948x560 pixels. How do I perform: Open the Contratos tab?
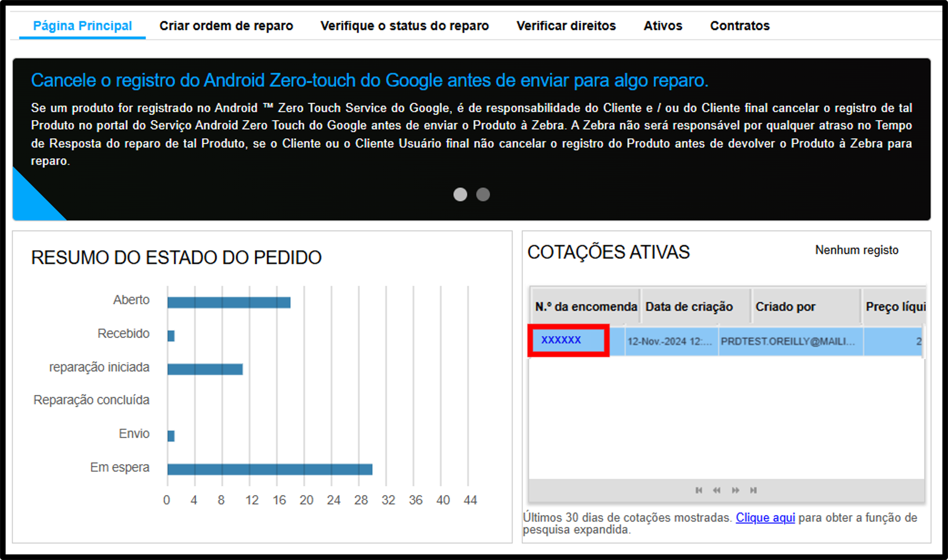[x=739, y=26]
